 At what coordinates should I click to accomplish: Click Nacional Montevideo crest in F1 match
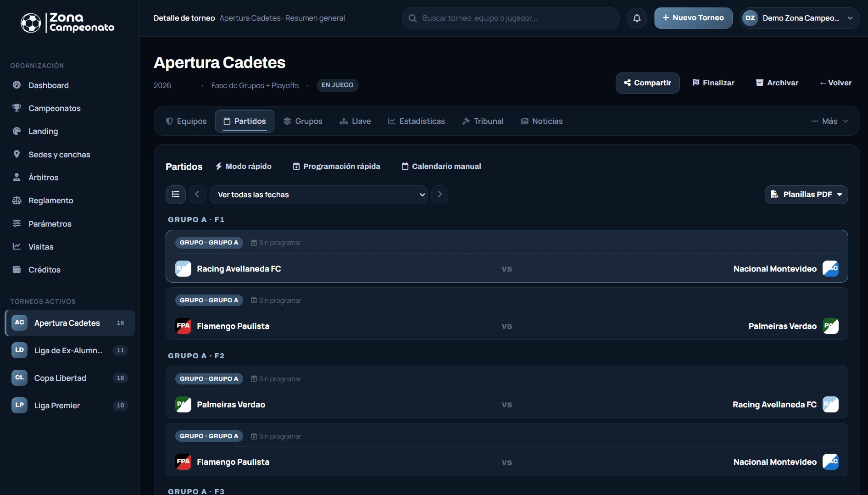point(830,269)
